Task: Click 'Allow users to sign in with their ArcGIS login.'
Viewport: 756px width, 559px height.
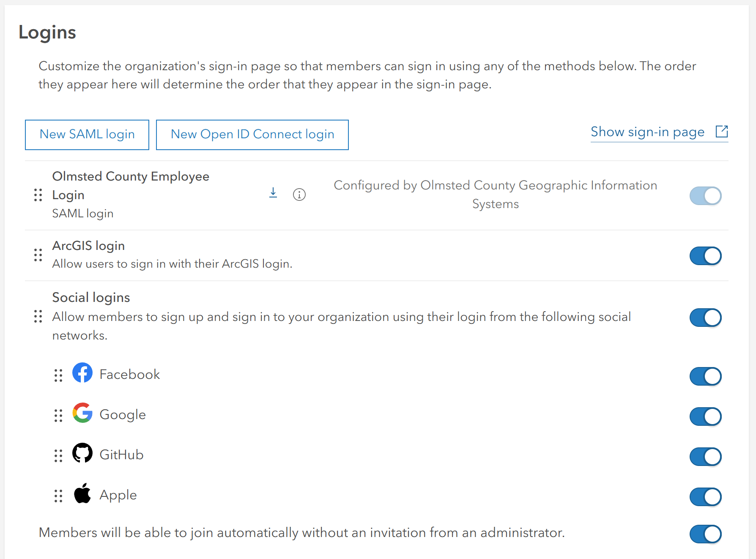Action: pyautogui.click(x=173, y=264)
